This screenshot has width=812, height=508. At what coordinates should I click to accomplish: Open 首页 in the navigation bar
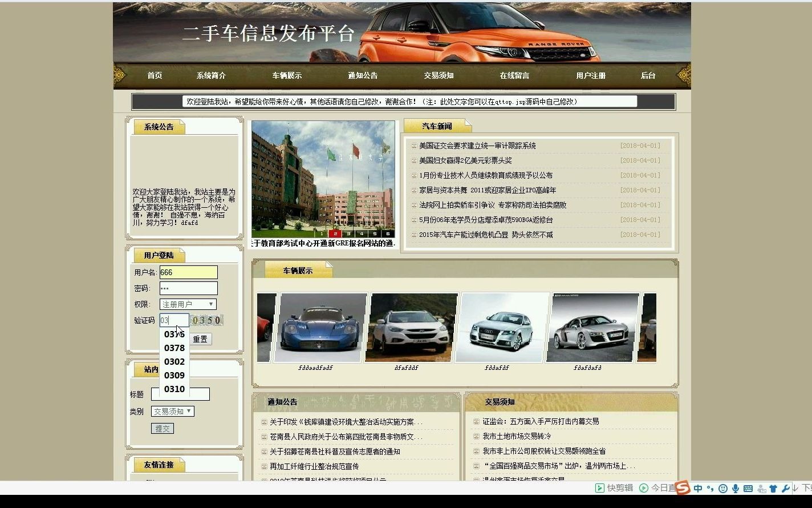click(155, 75)
